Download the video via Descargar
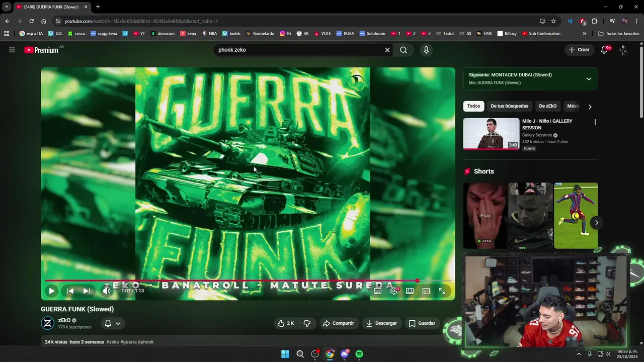Viewport: 644px width, 362px height. click(381, 323)
